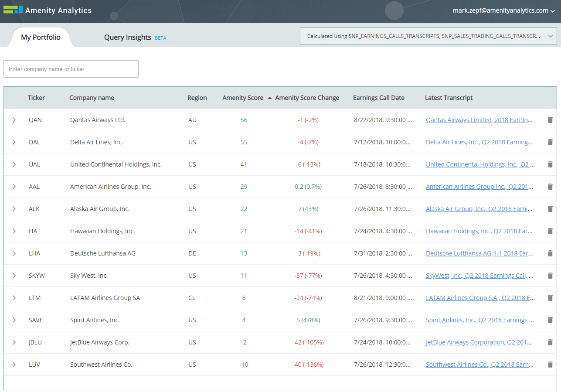Click the trash icon for American Airlines Group
561x392 pixels.
pyautogui.click(x=550, y=187)
